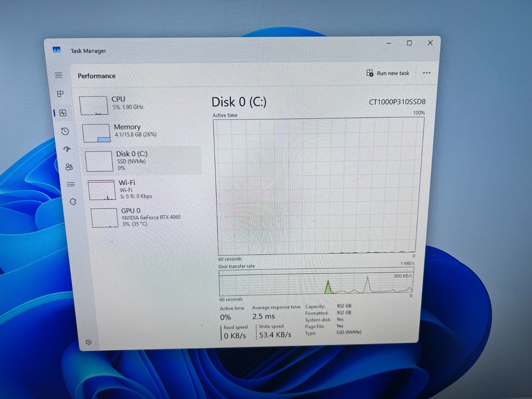Click the "S: 0 R: 0 Kbps" Wi-Fi text
532x399 pixels.
(x=136, y=197)
